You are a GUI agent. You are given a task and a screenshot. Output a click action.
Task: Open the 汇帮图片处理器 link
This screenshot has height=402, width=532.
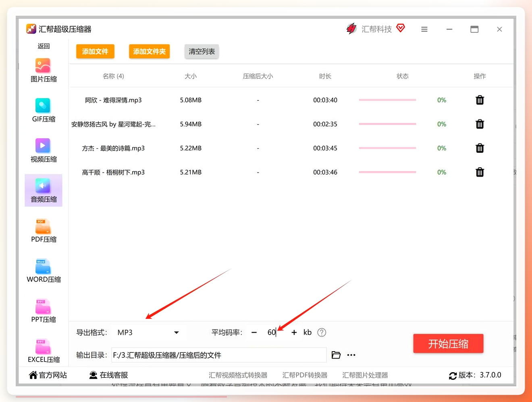365,375
